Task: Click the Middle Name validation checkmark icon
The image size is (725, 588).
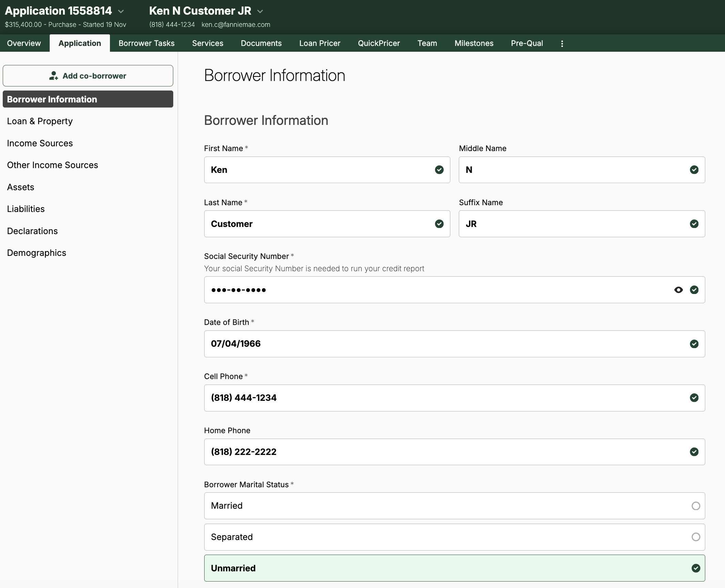Action: [x=694, y=170]
